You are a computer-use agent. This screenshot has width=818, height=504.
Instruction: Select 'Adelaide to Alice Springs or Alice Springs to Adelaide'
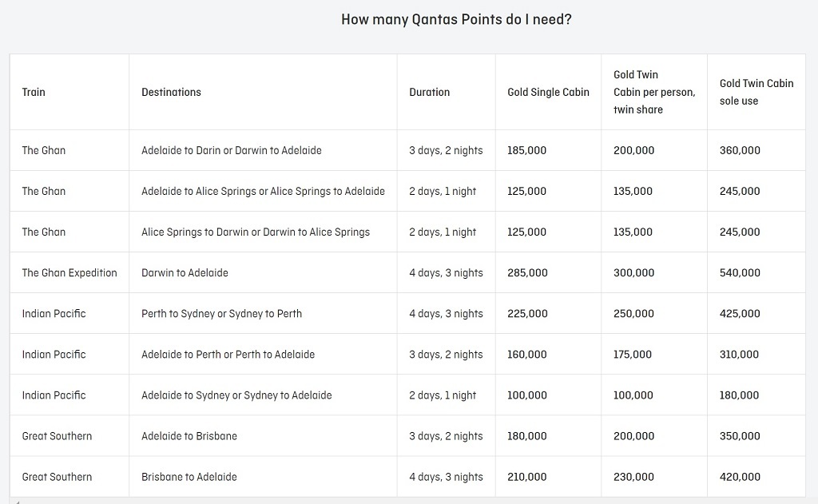click(263, 192)
